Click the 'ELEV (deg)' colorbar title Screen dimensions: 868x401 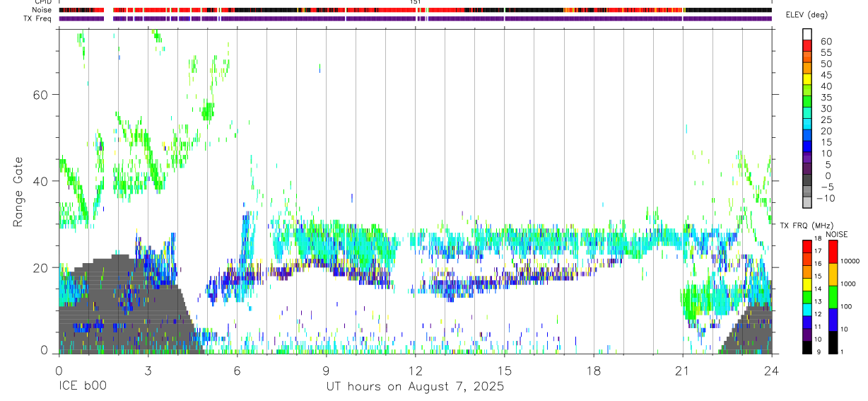click(807, 15)
